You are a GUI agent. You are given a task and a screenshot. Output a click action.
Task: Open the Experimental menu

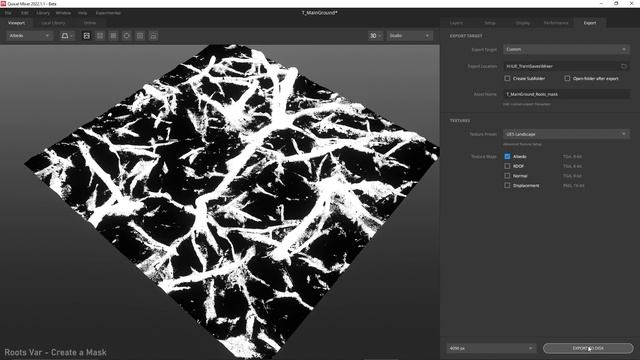click(108, 13)
